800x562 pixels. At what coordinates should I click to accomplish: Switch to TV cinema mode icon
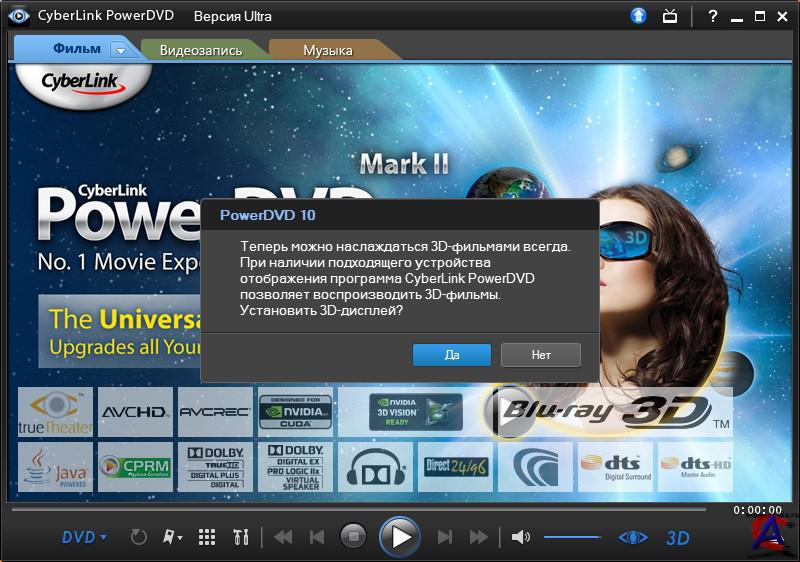click(x=670, y=16)
